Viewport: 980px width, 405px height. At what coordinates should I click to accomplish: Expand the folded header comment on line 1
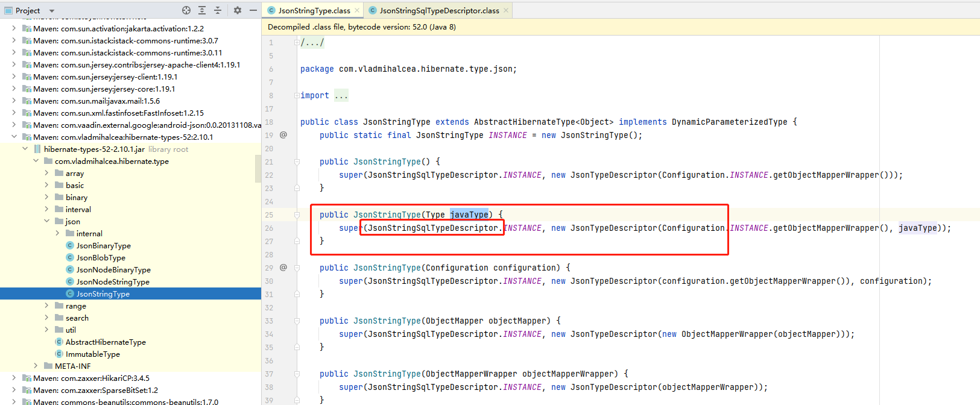(x=296, y=42)
